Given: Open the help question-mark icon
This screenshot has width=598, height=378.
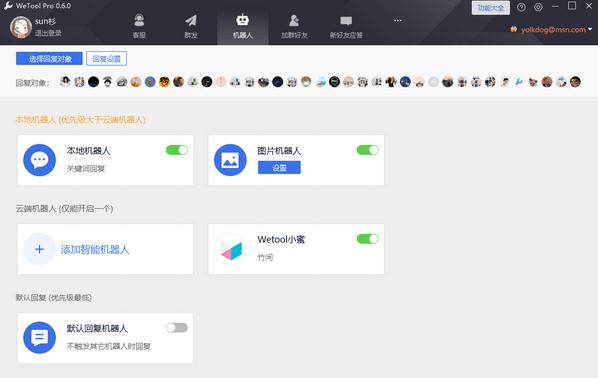Looking at the screenshot, I should 521,7.
